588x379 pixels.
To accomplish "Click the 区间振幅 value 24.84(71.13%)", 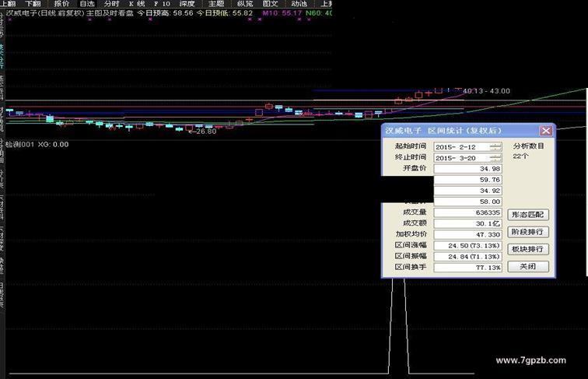I will point(467,256).
